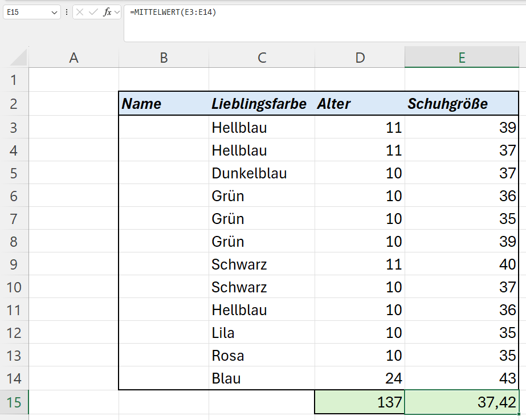The image size is (526, 420).
Task: Click the Enter checkmark icon in formula bar
Action: tap(93, 12)
